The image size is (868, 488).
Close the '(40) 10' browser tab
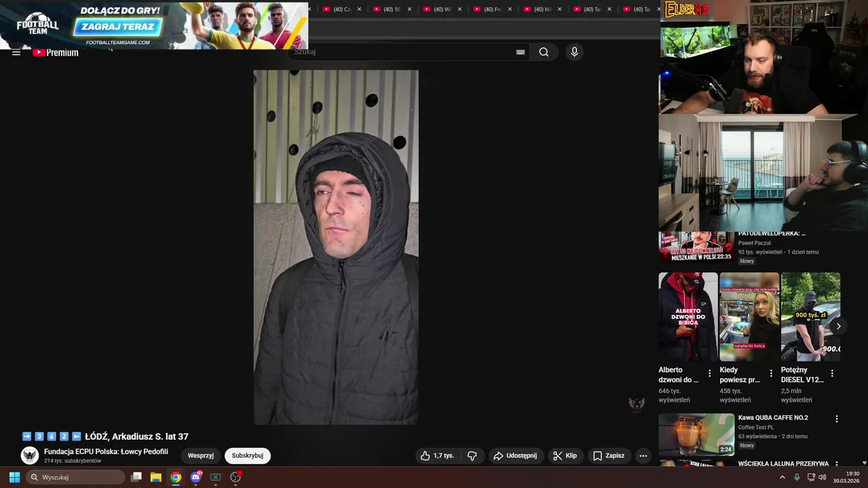coord(410,9)
